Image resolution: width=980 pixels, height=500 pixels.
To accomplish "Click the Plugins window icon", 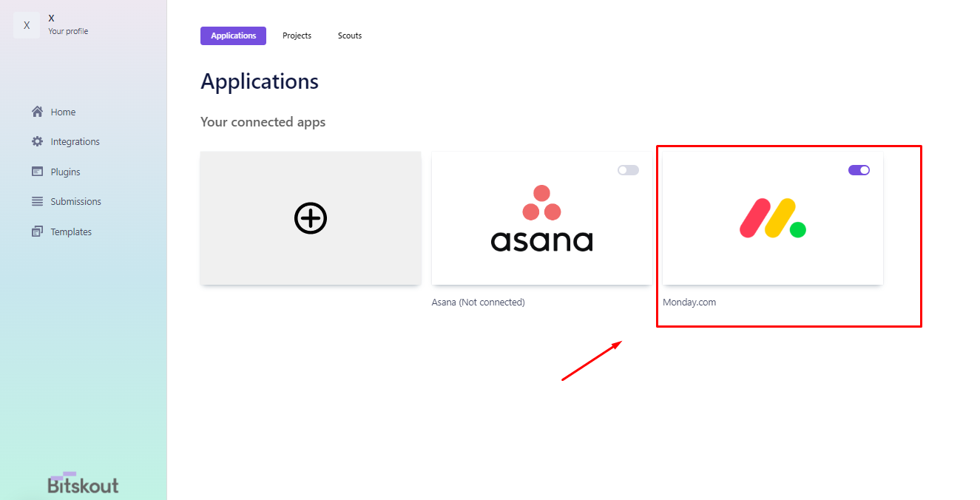I will point(37,172).
